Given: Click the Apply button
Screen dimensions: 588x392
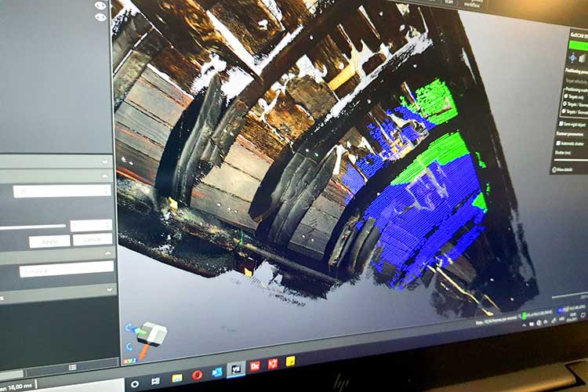Looking at the screenshot, I should (49, 242).
